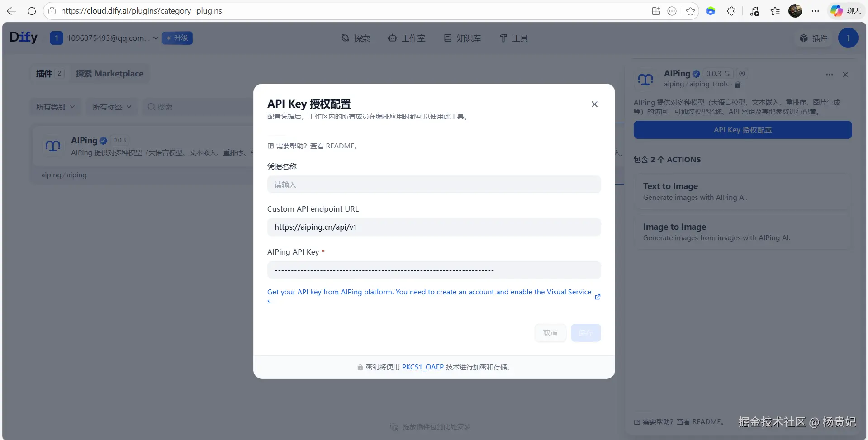Click the round three-dot icon in address bar
Viewport: 868px width, 440px height.
pos(672,11)
